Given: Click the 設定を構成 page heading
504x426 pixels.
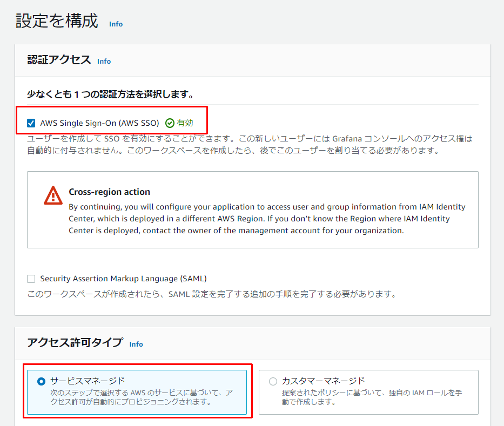Looking at the screenshot, I should 57,21.
